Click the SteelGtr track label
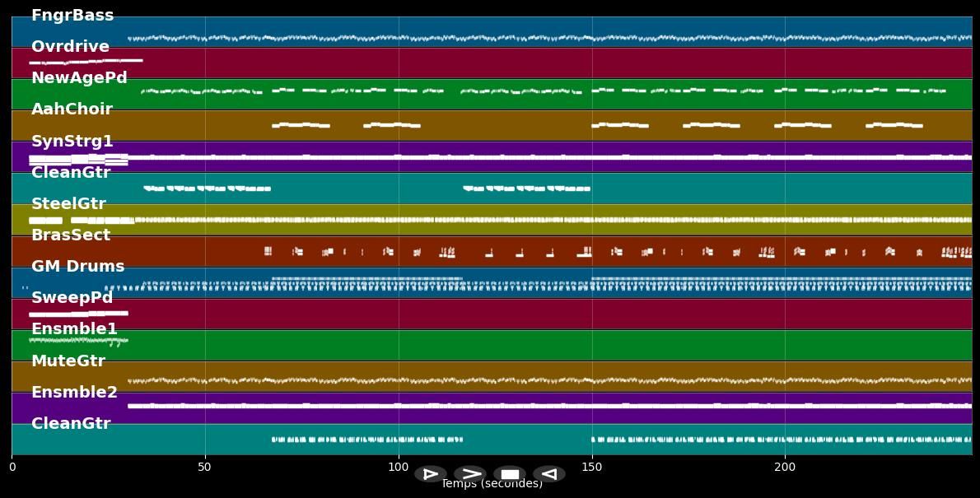The height and width of the screenshot is (498, 980). tap(68, 204)
